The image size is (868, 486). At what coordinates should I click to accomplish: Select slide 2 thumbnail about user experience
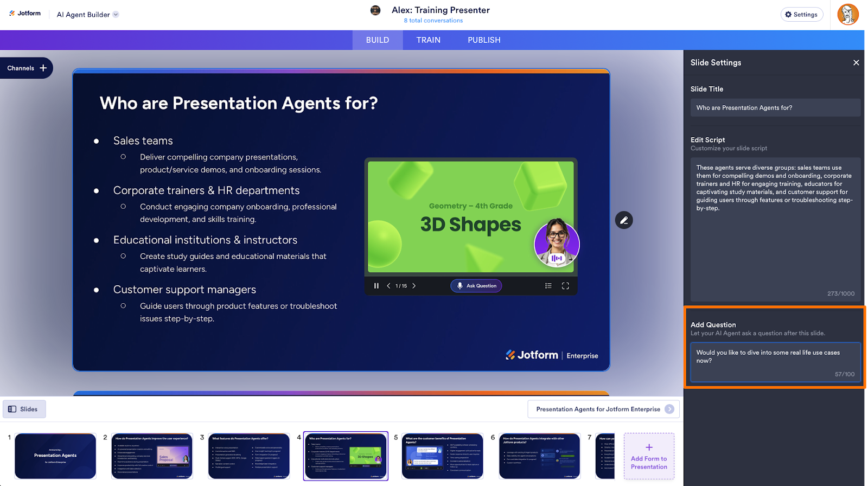(x=152, y=456)
